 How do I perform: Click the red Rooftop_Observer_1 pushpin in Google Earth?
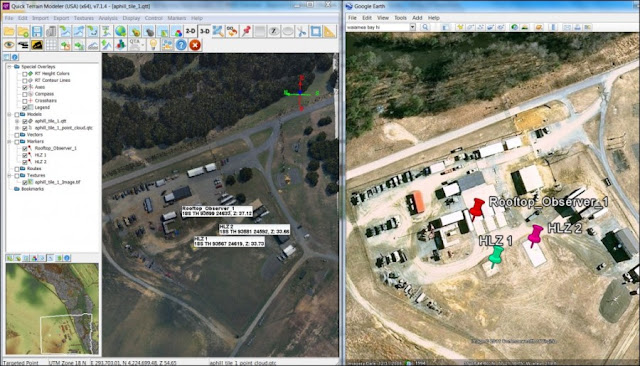[476, 209]
